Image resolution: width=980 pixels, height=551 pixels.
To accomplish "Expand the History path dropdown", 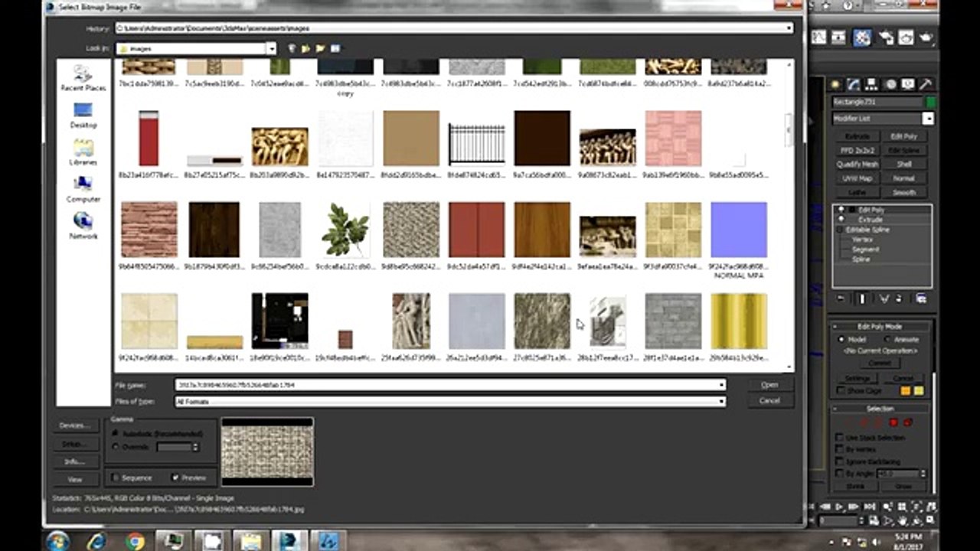I will (x=789, y=28).
